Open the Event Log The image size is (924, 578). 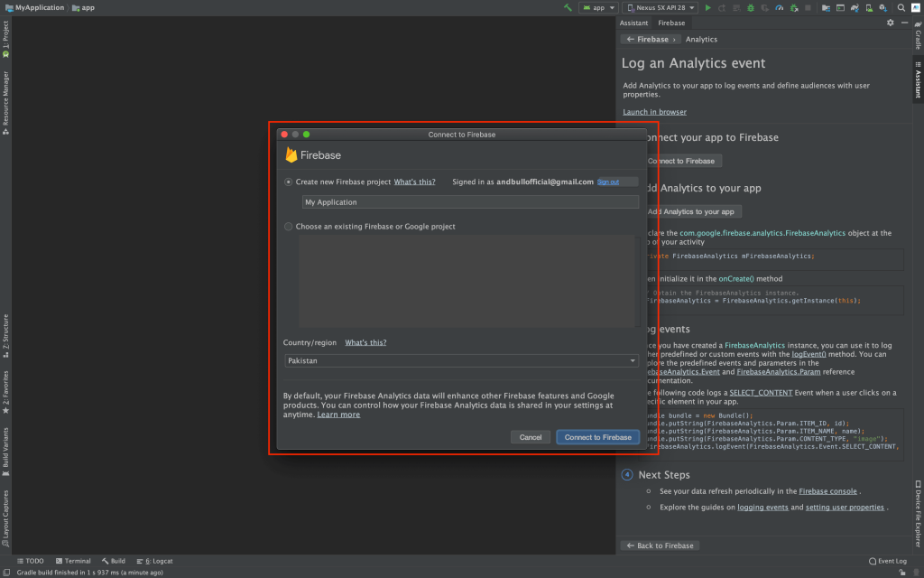pos(888,561)
